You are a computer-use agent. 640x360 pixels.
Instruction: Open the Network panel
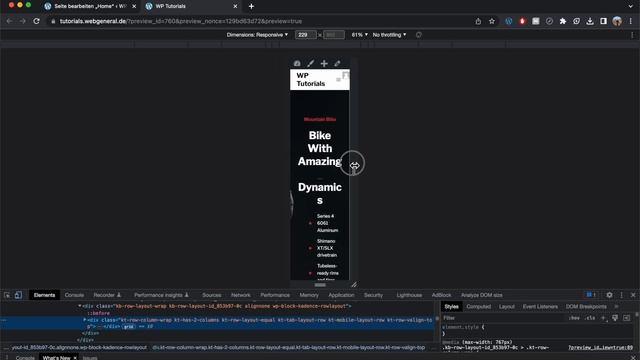241,295
